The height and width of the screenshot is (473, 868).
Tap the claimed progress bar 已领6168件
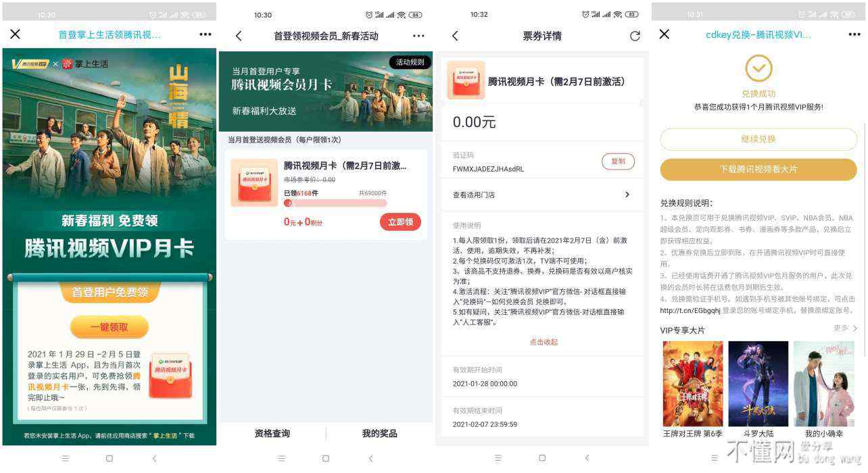pos(335,203)
